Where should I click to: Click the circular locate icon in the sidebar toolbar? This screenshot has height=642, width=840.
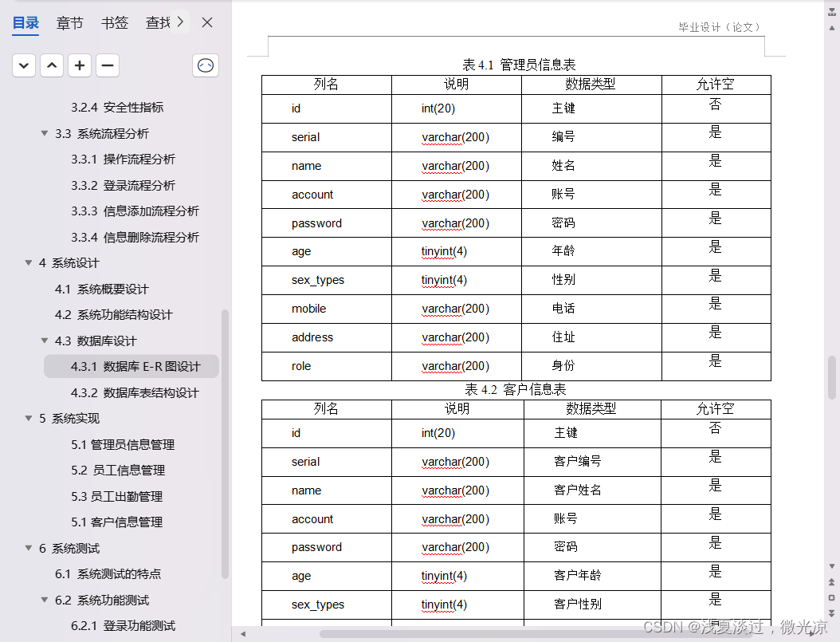205,65
